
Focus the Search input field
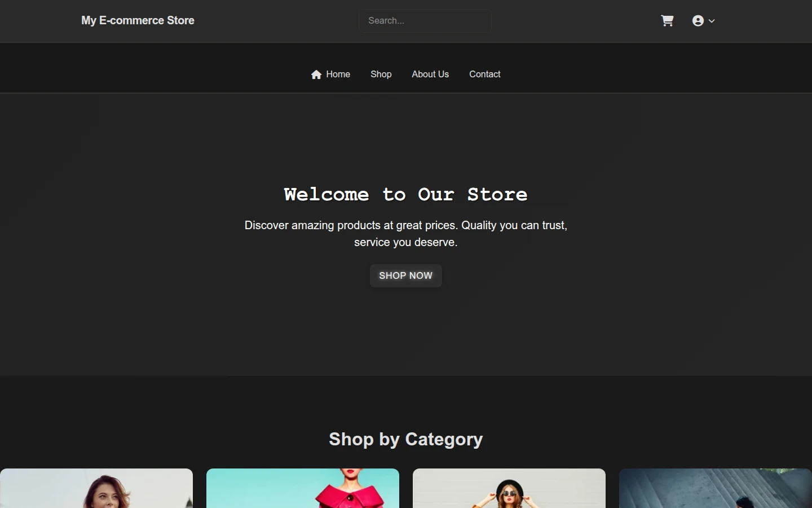pos(425,21)
